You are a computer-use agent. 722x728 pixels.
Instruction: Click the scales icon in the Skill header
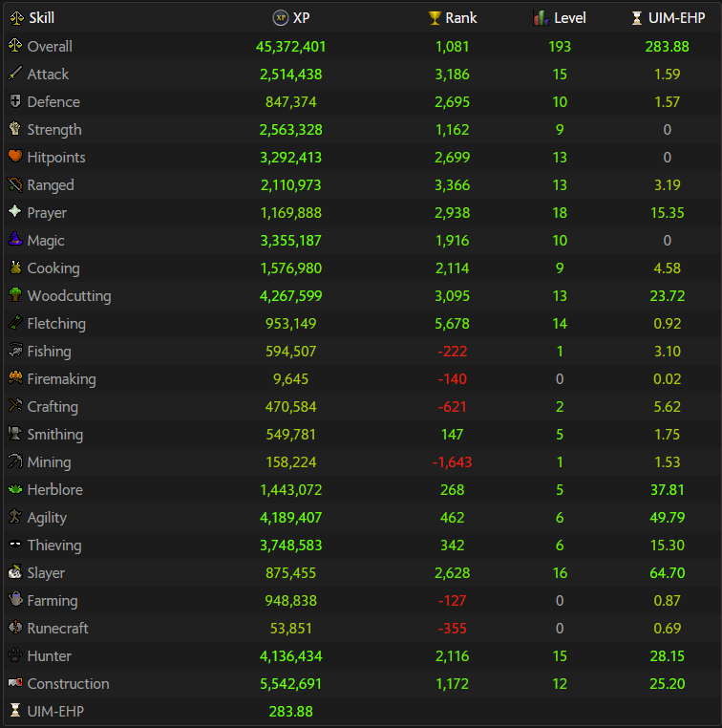click(x=17, y=17)
